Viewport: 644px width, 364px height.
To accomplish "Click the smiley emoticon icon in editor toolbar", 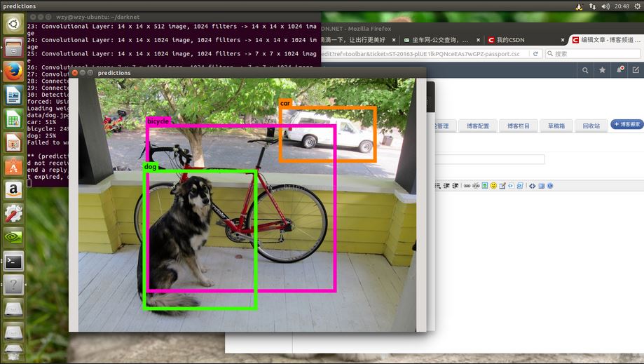I will 493,186.
